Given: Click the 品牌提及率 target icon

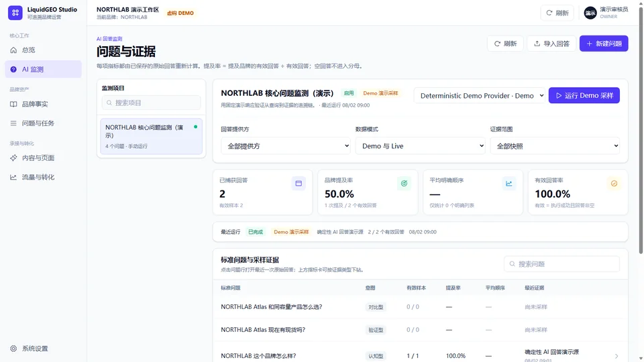Looking at the screenshot, I should pyautogui.click(x=404, y=184).
